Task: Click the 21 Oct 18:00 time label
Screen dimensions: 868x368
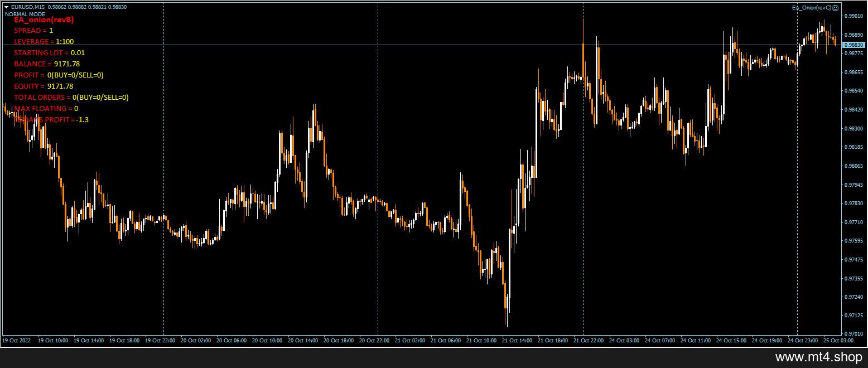Action: tap(552, 340)
